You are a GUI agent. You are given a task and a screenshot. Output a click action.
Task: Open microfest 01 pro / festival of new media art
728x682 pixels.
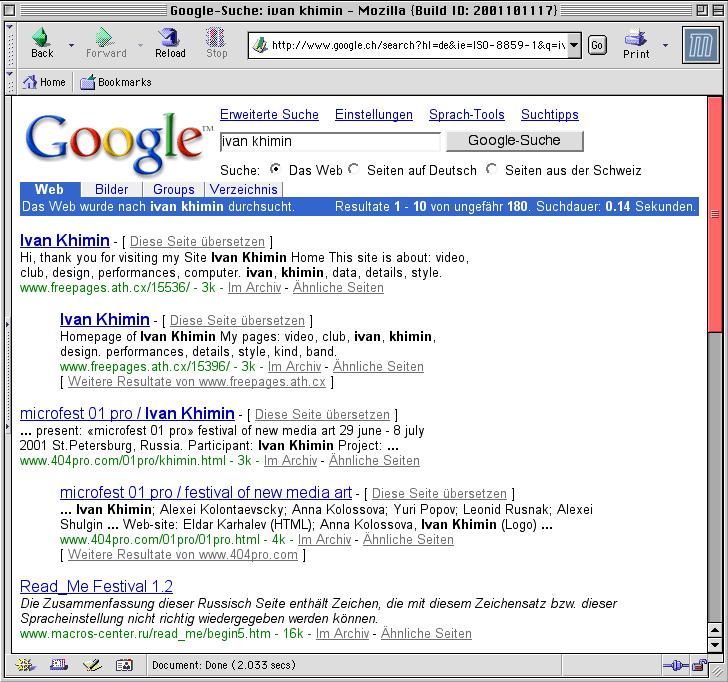(x=206, y=492)
